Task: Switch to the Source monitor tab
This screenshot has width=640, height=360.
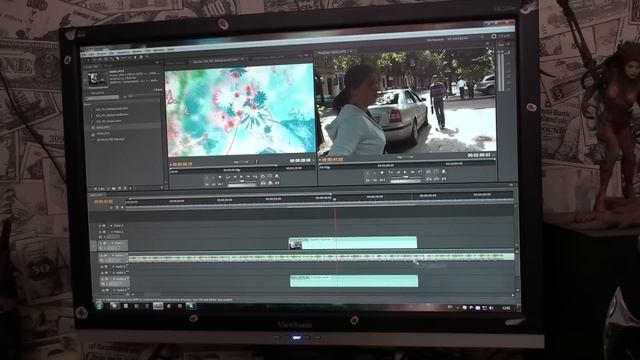Action: tap(215, 61)
